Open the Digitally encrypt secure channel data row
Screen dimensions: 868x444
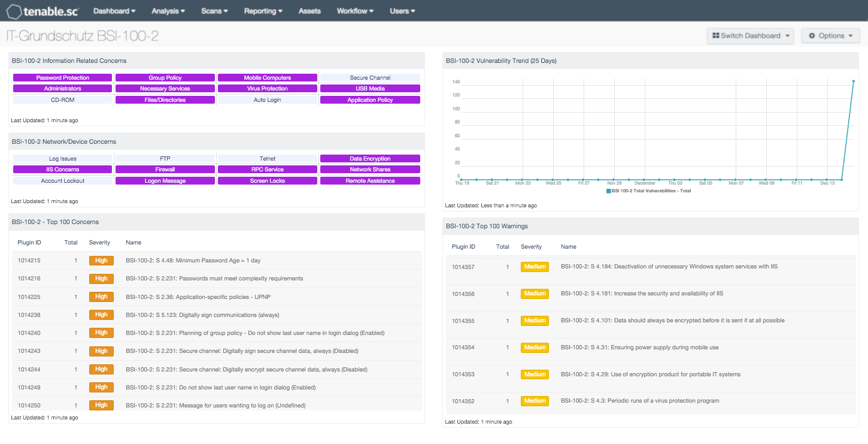point(217,370)
